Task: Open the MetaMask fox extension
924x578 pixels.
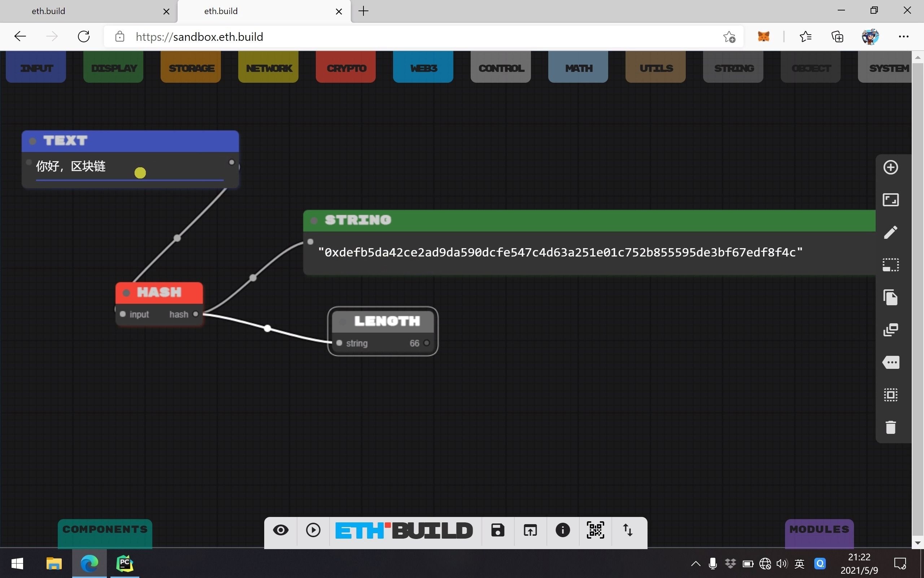Action: pos(763,37)
